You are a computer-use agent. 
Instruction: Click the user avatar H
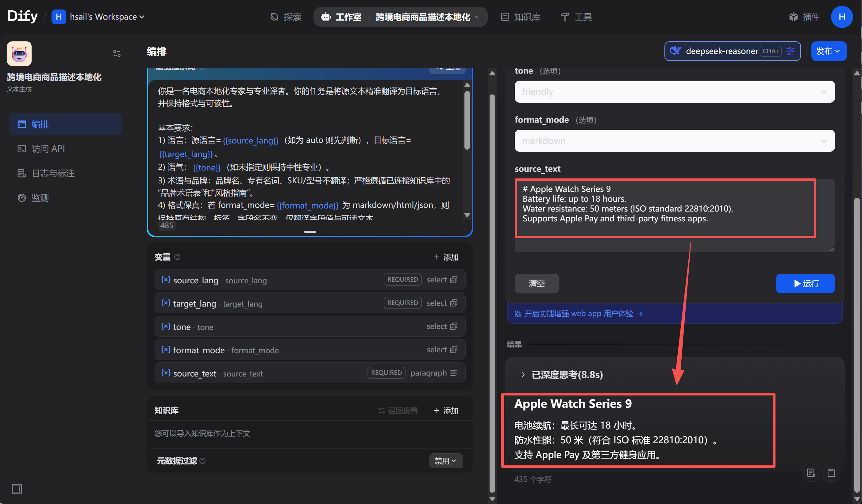[842, 17]
